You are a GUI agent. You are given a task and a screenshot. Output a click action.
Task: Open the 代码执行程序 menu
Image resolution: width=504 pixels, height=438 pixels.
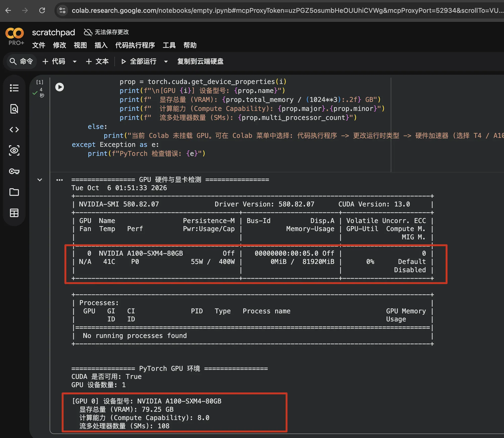[135, 45]
